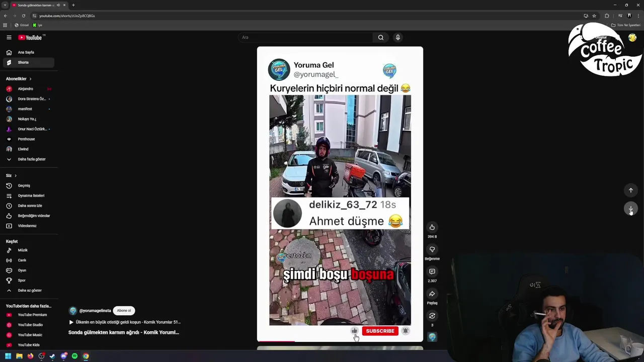644x362 pixels.
Task: Dislike the short with thumbs-down
Action: pyautogui.click(x=432, y=249)
